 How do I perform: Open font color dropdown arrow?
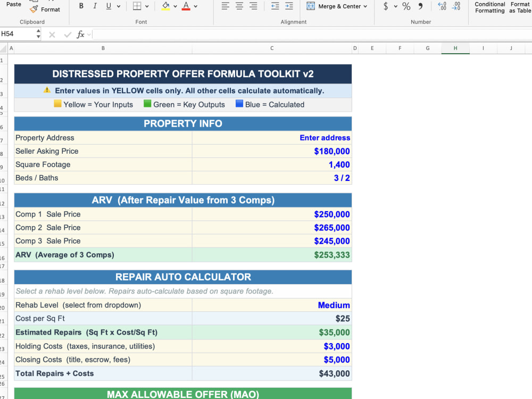[195, 6]
